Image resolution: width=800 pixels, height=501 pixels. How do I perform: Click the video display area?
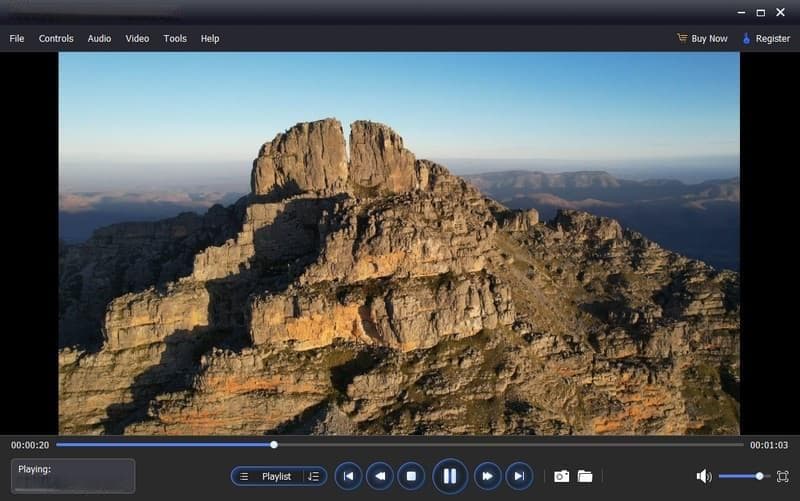399,243
